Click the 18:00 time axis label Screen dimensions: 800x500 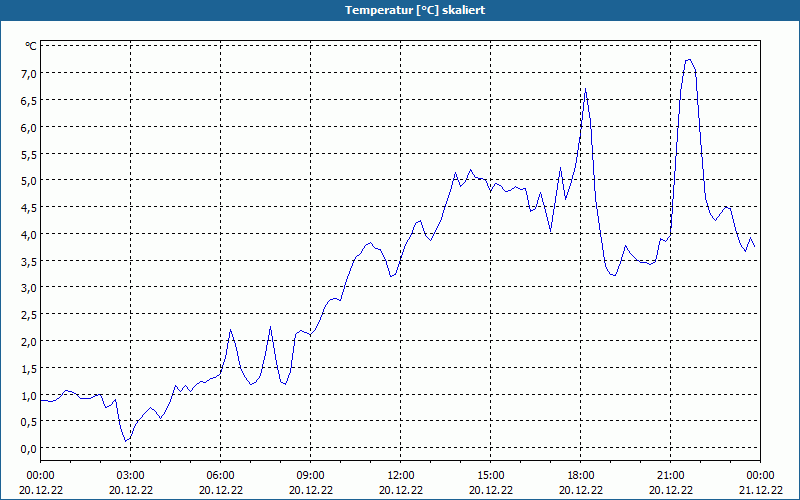(x=581, y=475)
